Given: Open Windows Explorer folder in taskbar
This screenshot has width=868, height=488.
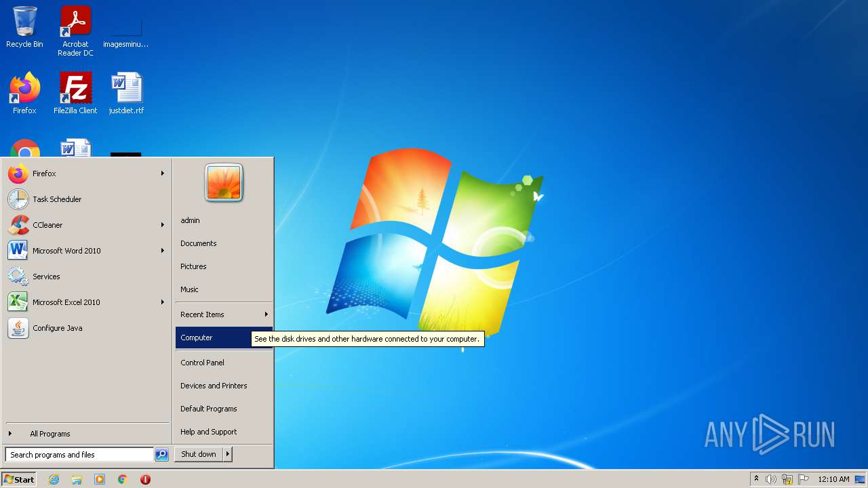Looking at the screenshot, I should (77, 479).
